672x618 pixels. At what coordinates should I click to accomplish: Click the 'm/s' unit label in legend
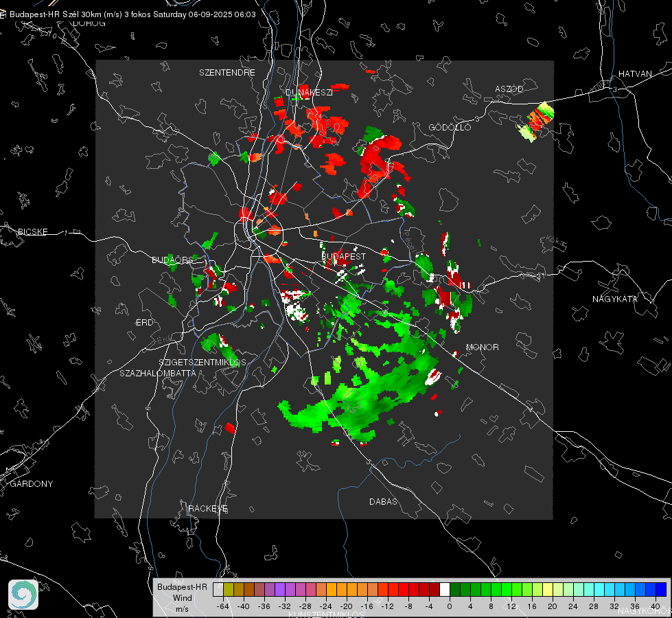click(182, 608)
